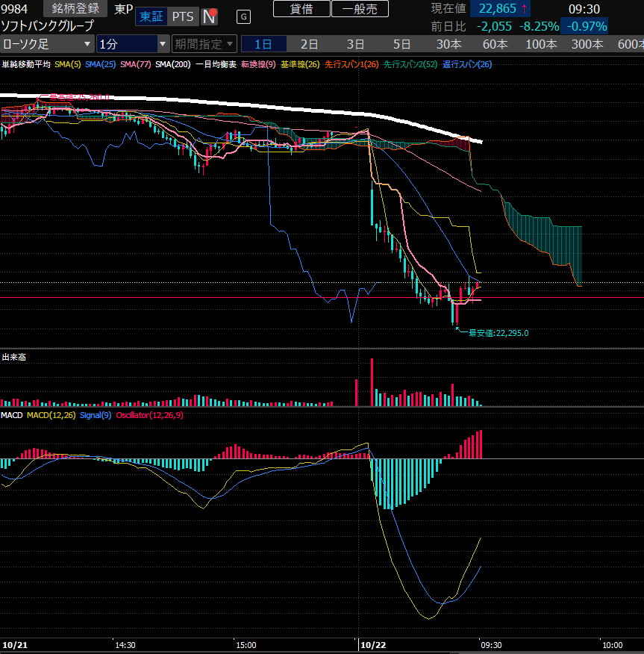Click the red N news icon
Screen dimensions: 644x654
pos(209,16)
